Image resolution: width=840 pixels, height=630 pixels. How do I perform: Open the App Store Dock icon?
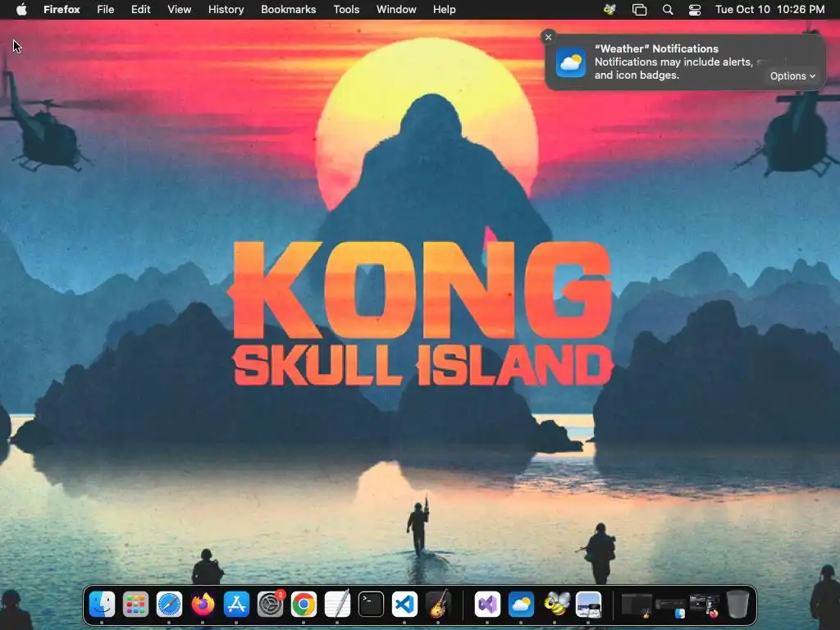click(x=237, y=605)
